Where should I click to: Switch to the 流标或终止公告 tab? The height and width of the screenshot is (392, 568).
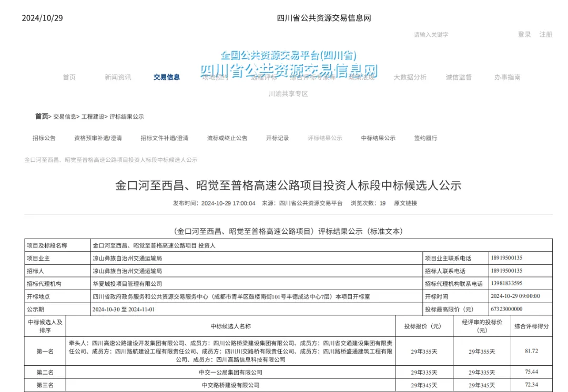227,138
